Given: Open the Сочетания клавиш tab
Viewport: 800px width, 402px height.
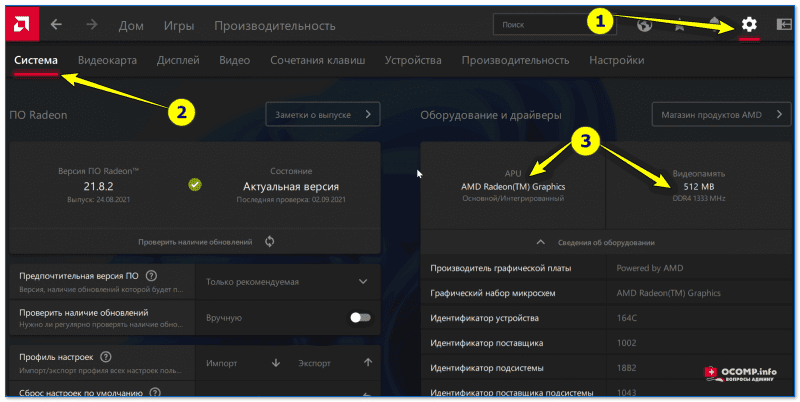Looking at the screenshot, I should 317,60.
